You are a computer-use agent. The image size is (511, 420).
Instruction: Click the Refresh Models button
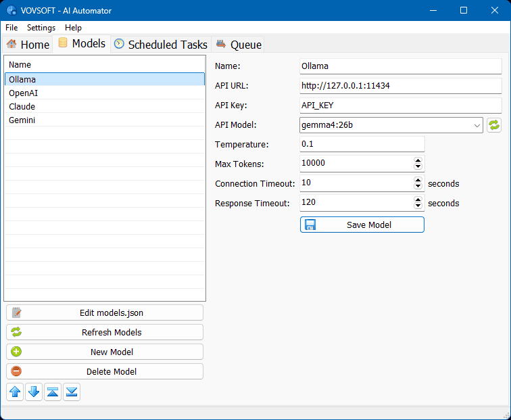[105, 332]
